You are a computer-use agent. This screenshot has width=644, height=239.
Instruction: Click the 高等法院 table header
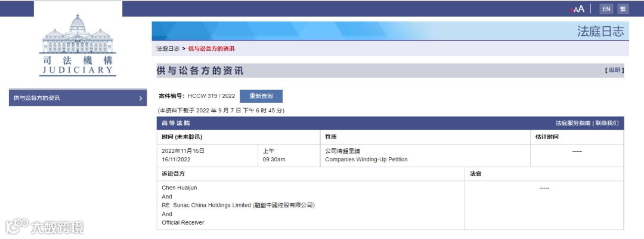(176, 123)
